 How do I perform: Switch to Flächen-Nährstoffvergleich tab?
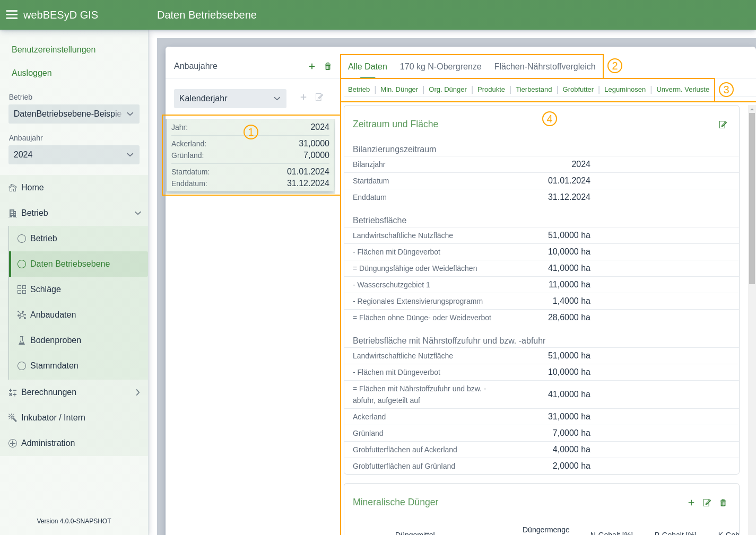pos(545,67)
